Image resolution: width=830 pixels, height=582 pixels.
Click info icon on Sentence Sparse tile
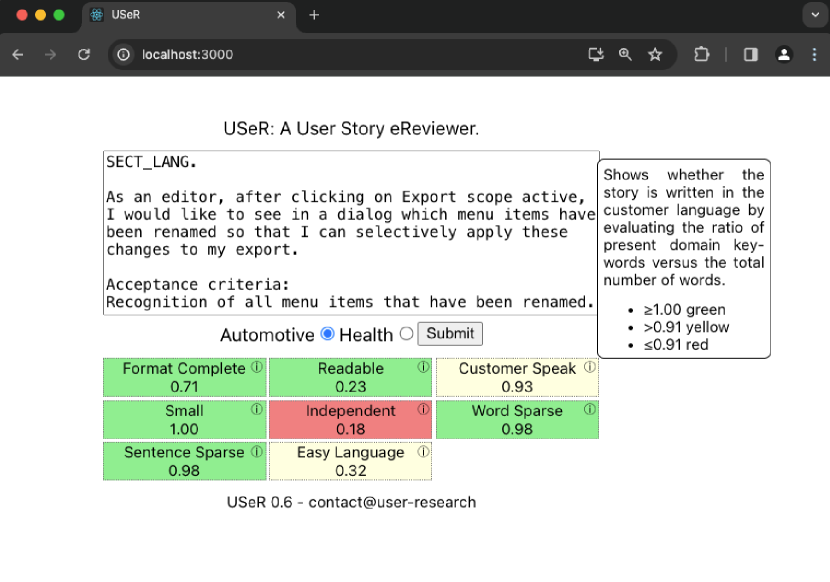tap(257, 451)
